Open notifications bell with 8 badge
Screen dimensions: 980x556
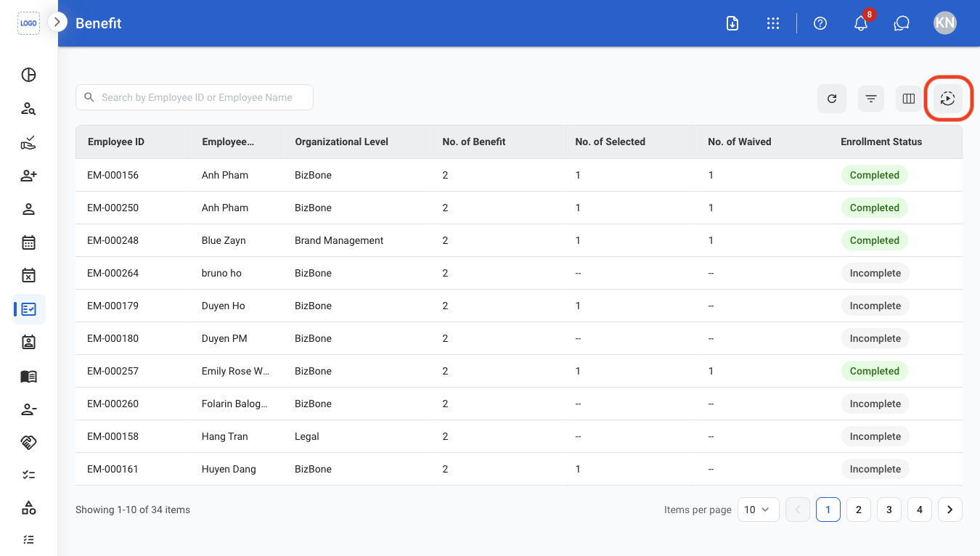[x=861, y=23]
